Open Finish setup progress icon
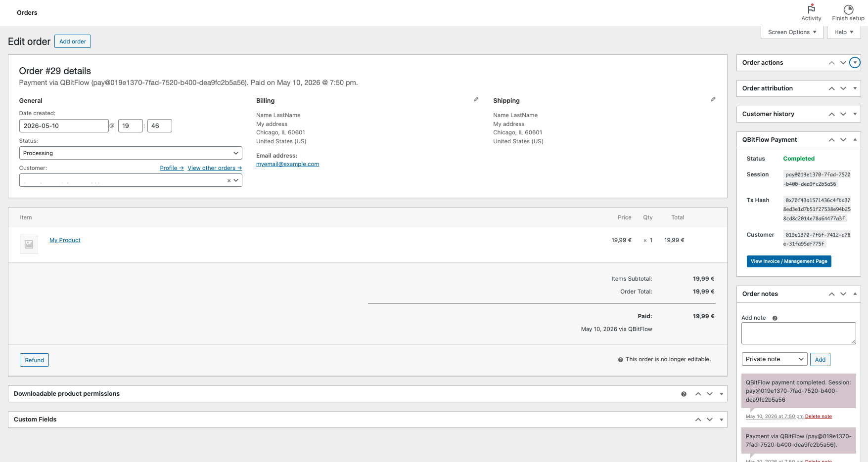 (x=848, y=9)
